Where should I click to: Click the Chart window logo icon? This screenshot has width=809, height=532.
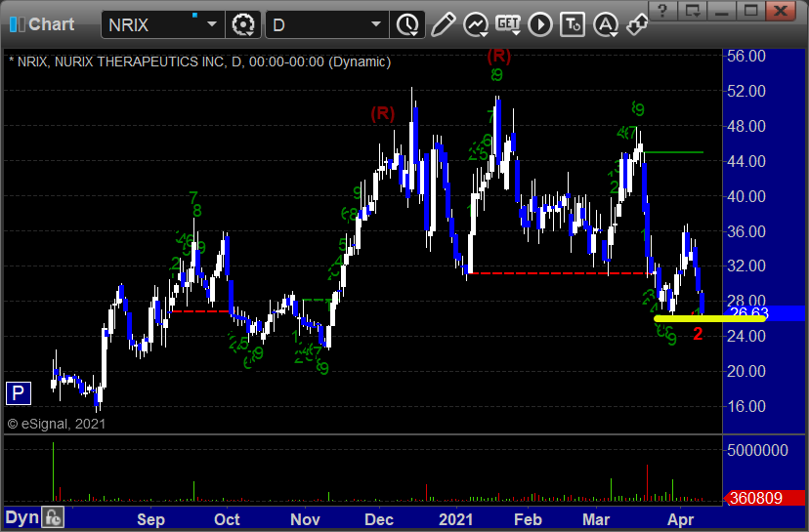click(x=17, y=24)
